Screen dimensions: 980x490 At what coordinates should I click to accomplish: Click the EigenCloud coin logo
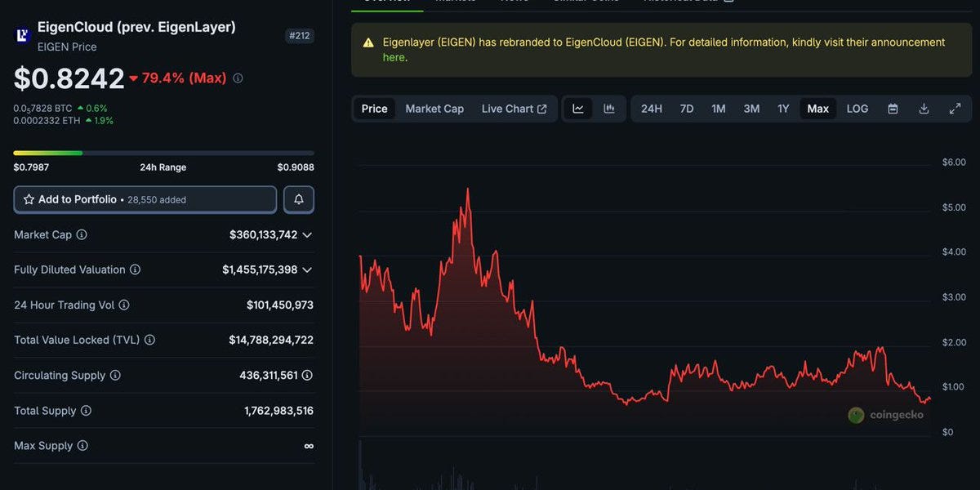[x=23, y=35]
